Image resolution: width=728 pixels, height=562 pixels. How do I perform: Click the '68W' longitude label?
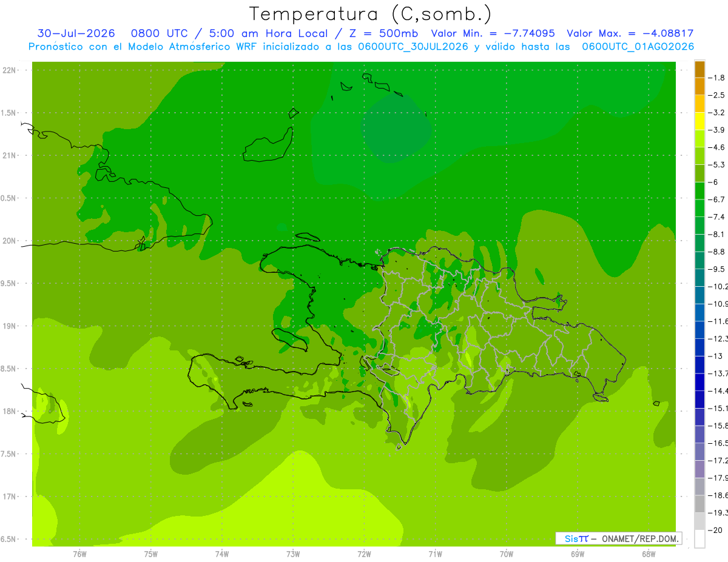[x=649, y=554]
